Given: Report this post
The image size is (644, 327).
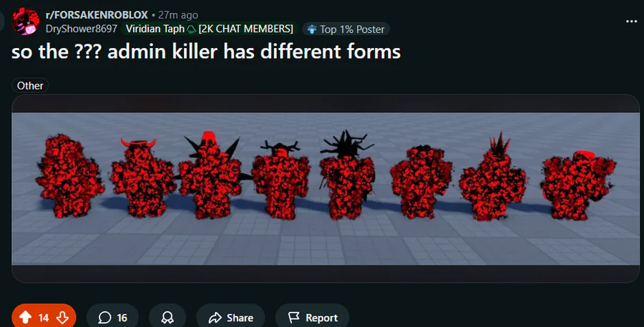Looking at the screenshot, I should pos(313,318).
